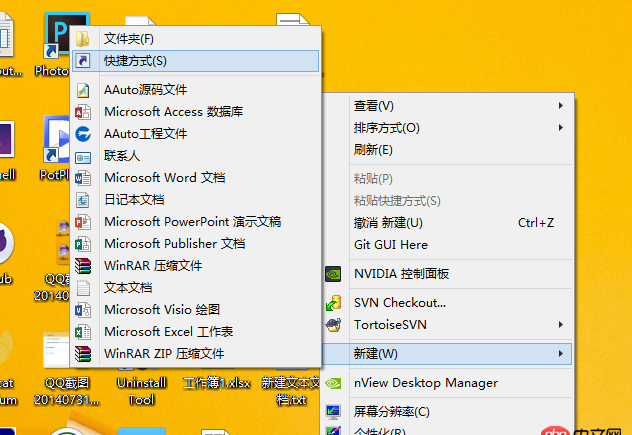Choose Microsoft Publisher 文档 entry
The image size is (632, 435).
[x=195, y=244]
